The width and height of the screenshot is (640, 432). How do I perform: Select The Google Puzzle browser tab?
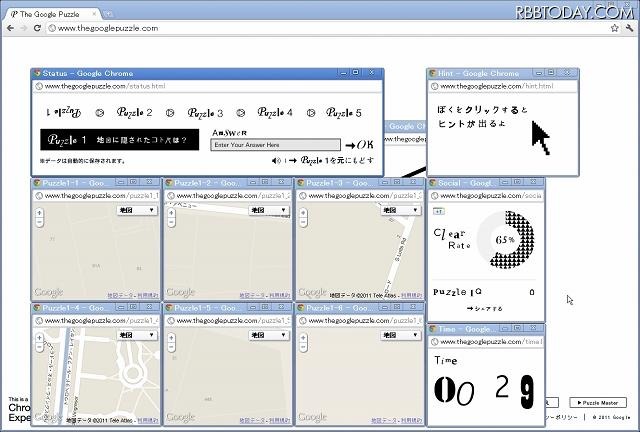click(x=50, y=13)
